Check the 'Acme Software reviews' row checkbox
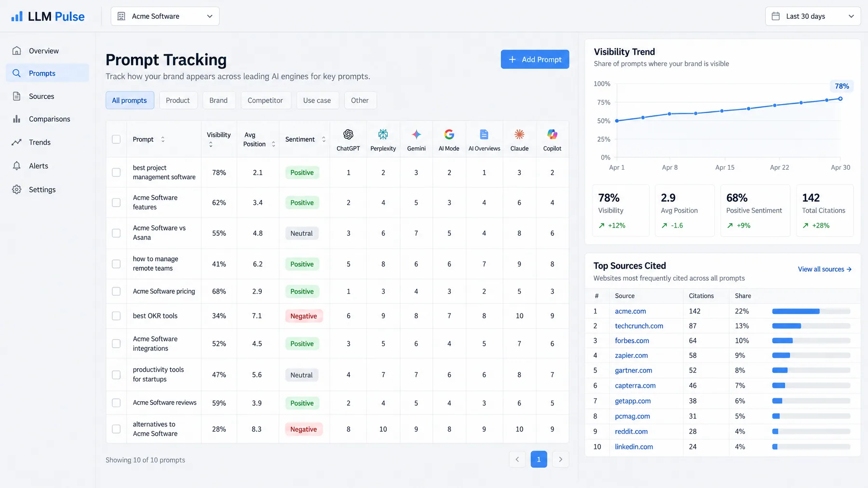 [116, 403]
